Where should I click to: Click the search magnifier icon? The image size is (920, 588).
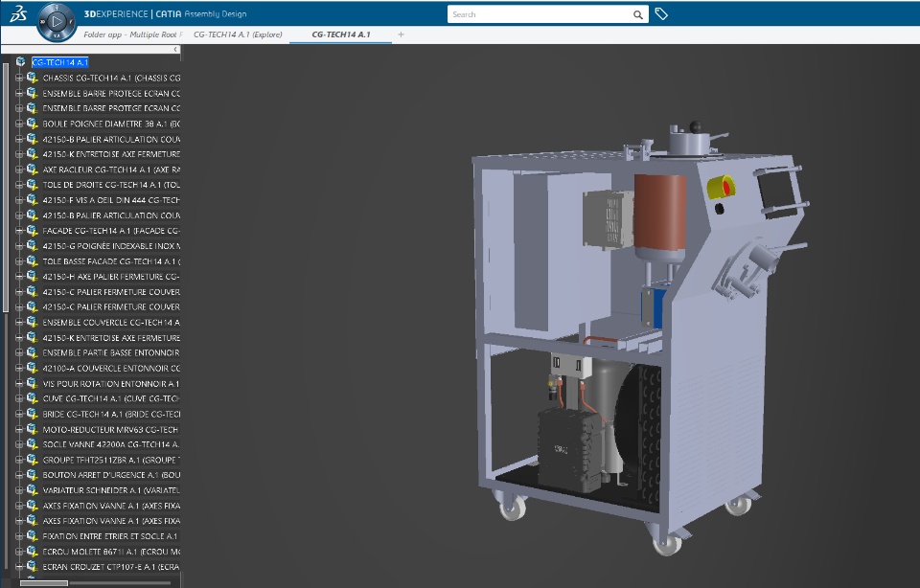(x=638, y=14)
